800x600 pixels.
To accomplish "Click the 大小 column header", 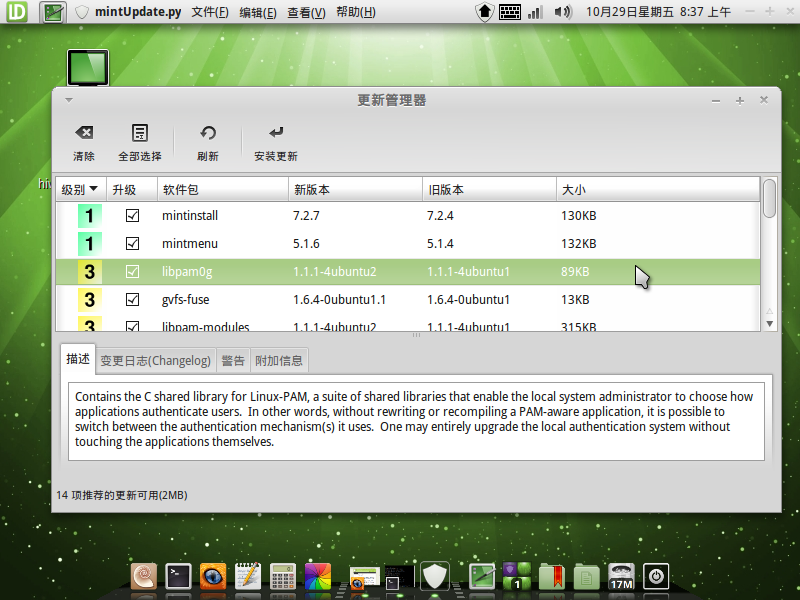I will pos(658,189).
